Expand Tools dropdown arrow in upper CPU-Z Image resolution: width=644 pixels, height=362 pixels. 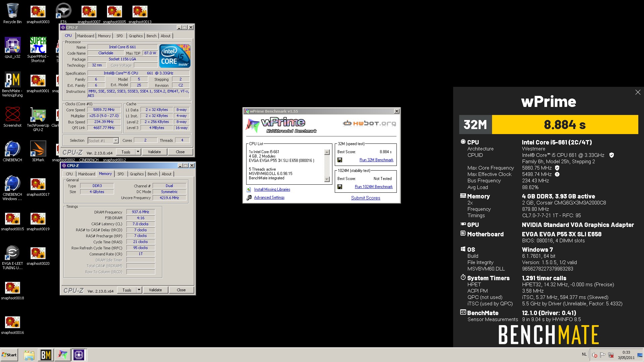138,152
